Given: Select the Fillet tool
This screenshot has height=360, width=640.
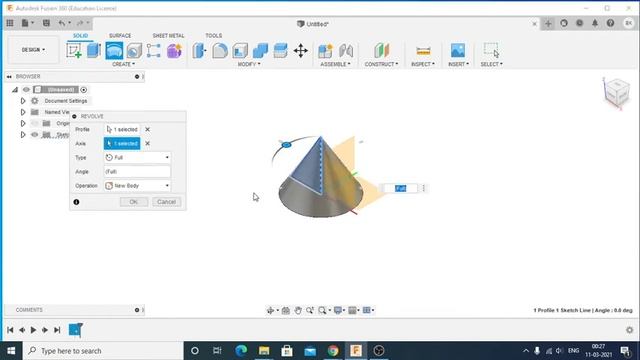Looking at the screenshot, I should point(220,51).
